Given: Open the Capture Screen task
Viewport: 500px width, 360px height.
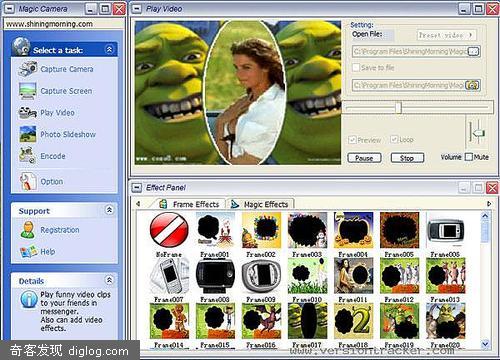Looking at the screenshot, I should (x=55, y=91).
